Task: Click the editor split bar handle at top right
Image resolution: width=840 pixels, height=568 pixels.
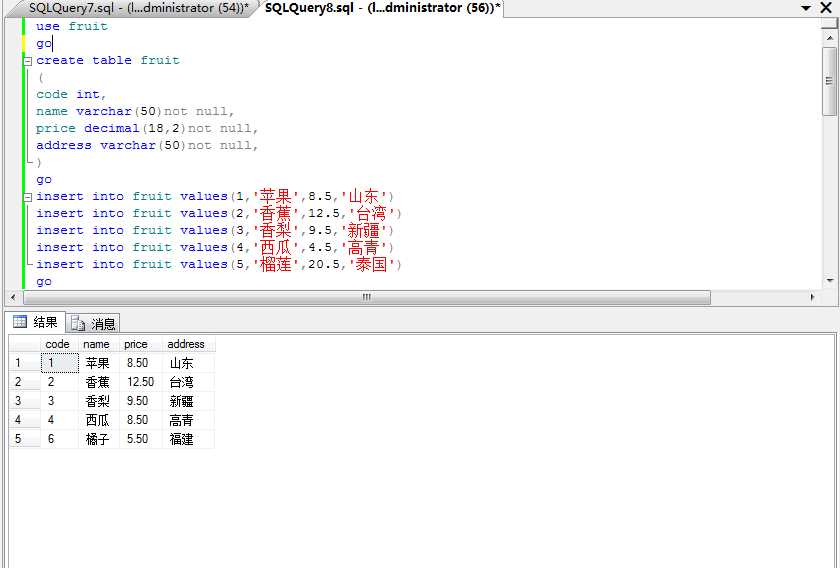Action: (830, 24)
